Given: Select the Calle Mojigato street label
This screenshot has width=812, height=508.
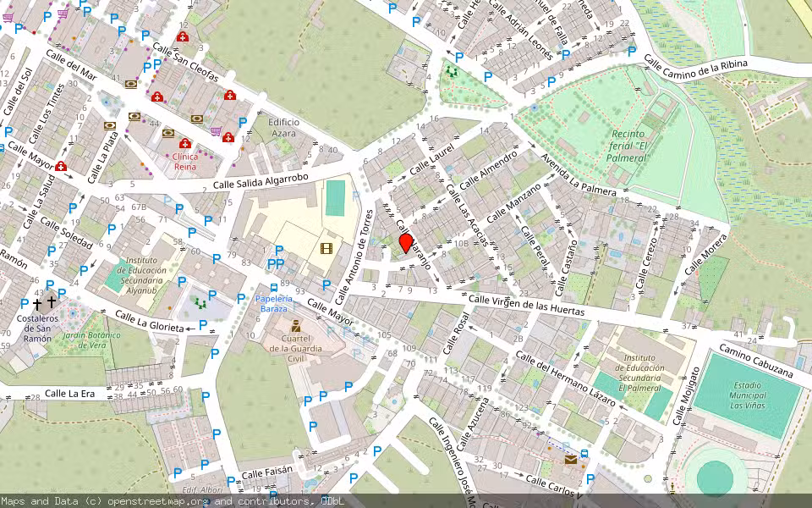Looking at the screenshot, I should pos(686,396).
